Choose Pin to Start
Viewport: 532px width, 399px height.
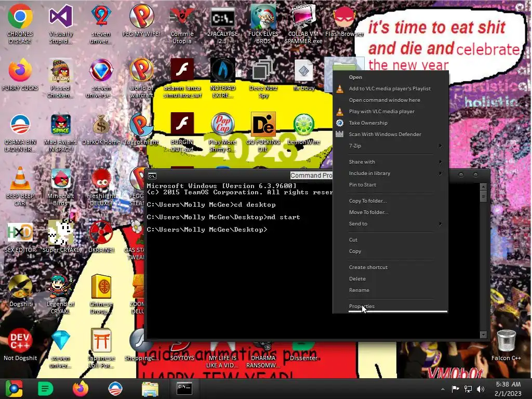390,185
